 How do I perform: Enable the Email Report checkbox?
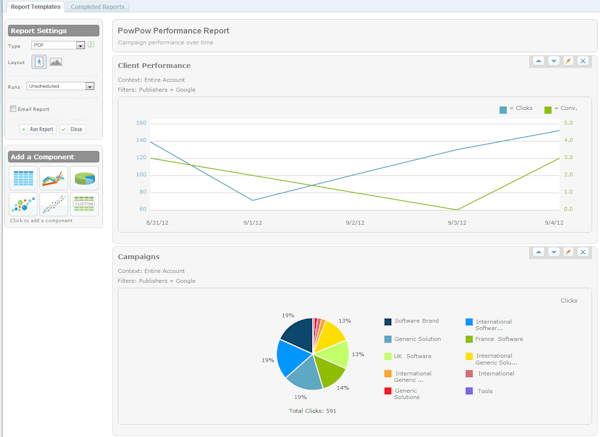tap(13, 109)
